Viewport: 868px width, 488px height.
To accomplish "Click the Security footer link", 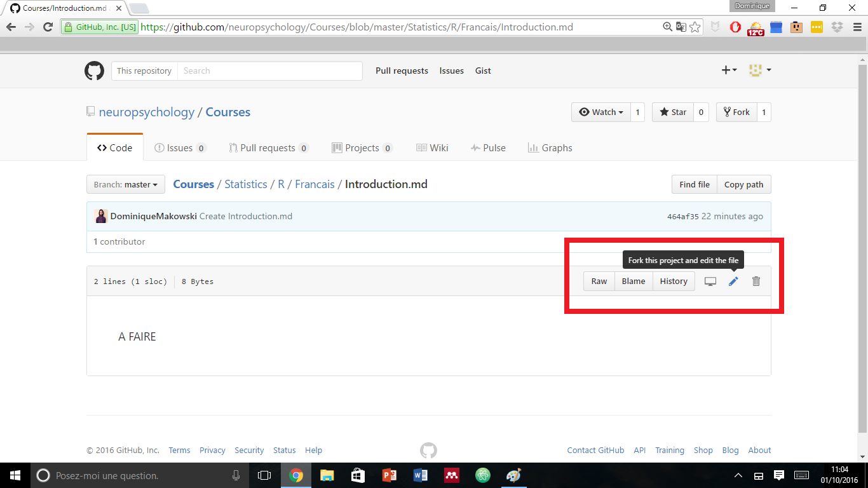I will point(249,450).
